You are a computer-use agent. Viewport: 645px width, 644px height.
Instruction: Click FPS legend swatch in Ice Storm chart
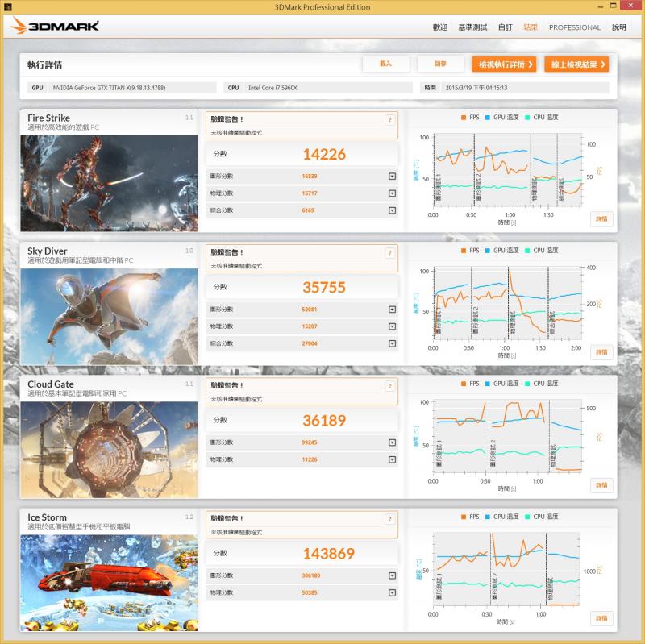pos(464,517)
